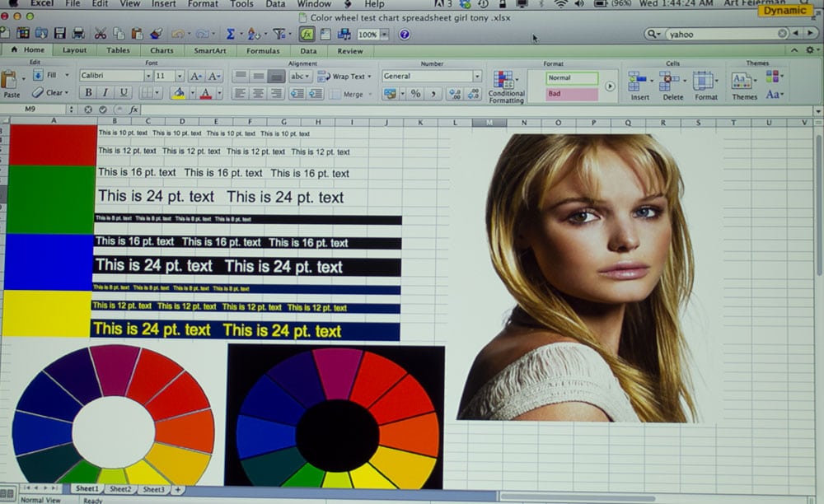Click the Filter funnel icon
This screenshot has height=504, width=824.
[x=279, y=34]
